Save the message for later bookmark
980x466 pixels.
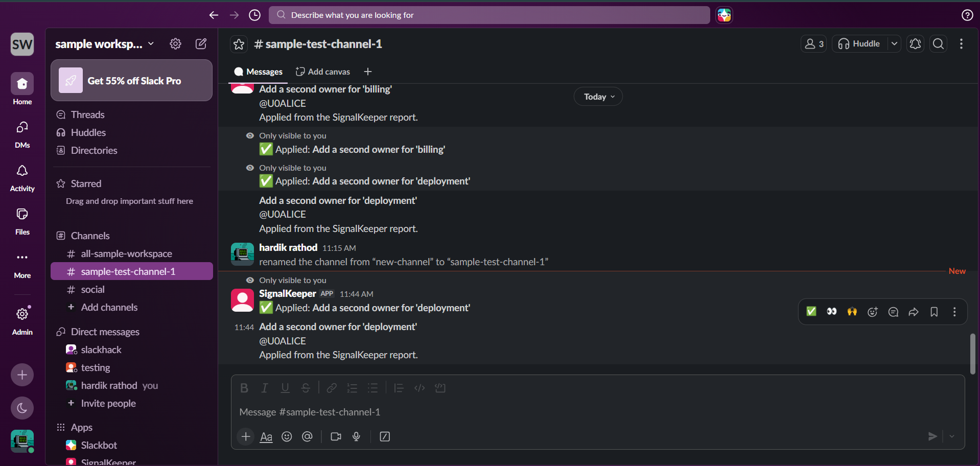point(934,312)
